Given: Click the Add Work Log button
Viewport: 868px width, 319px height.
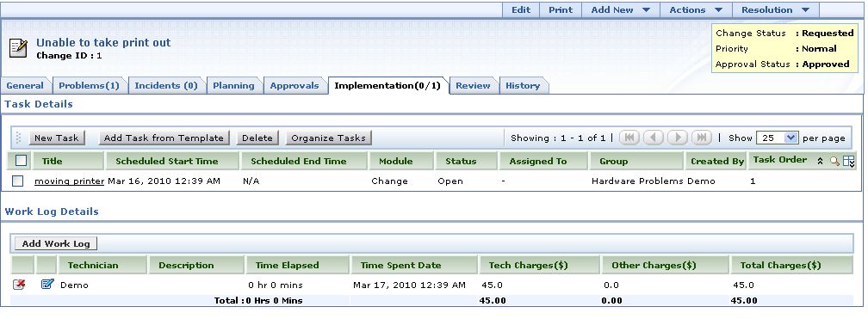Looking at the screenshot, I should point(56,243).
